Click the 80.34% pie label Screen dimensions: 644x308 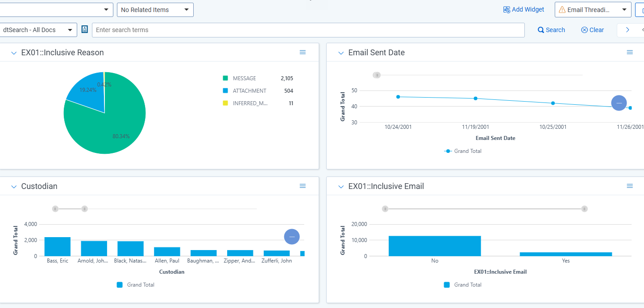pyautogui.click(x=121, y=136)
